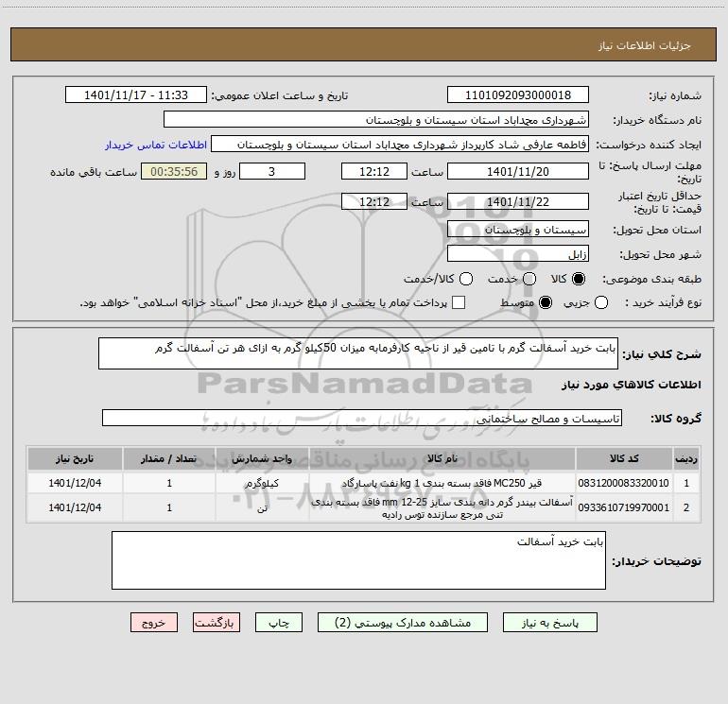Select the کالا/خدمت radio option
728x704 pixels.
pyautogui.click(x=466, y=279)
